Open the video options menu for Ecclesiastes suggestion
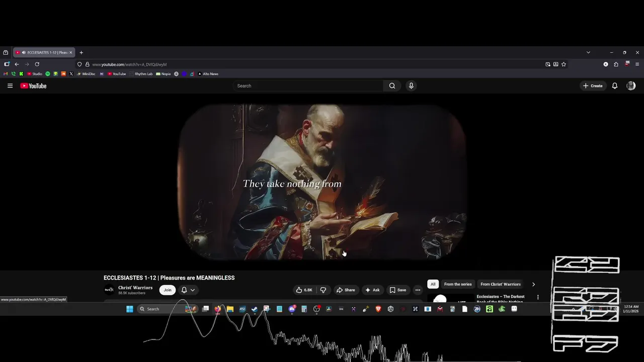Image resolution: width=644 pixels, height=362 pixels. click(538, 297)
